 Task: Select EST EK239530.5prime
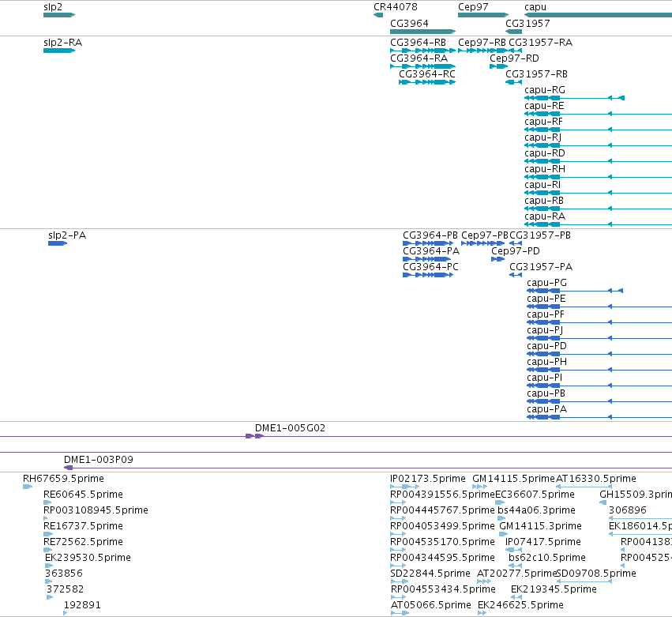(49, 566)
